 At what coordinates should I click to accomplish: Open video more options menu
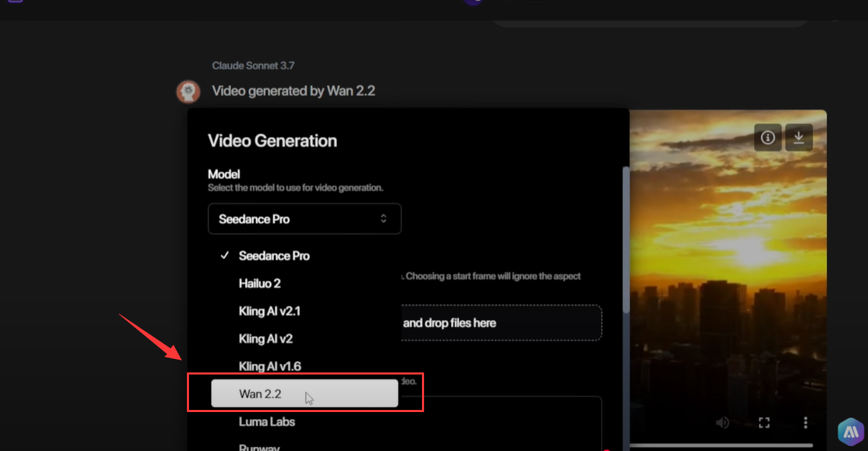[806, 423]
